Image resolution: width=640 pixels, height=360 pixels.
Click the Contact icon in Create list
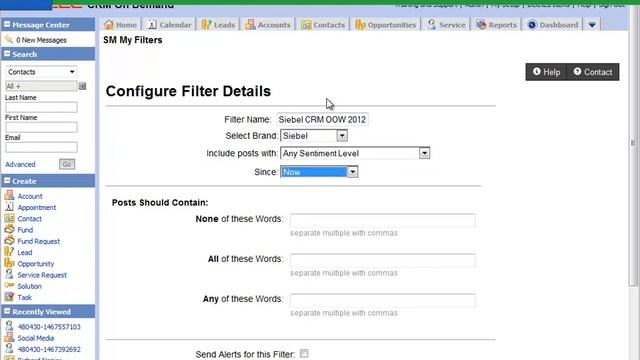tap(9, 218)
